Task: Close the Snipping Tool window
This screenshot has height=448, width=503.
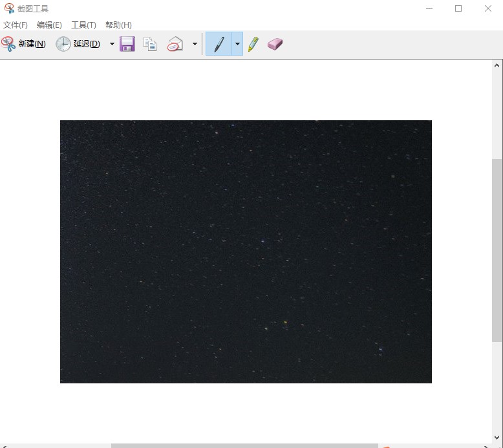Action: (488, 8)
